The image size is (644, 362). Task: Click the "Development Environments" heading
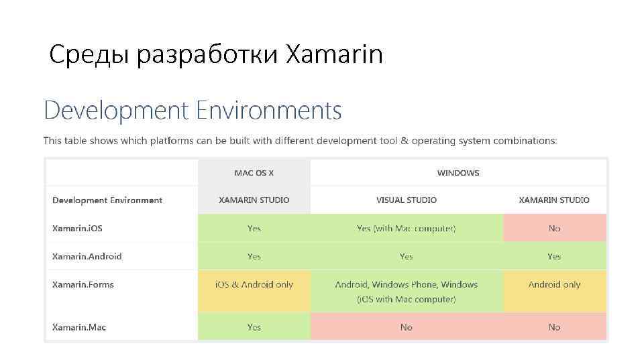click(193, 110)
